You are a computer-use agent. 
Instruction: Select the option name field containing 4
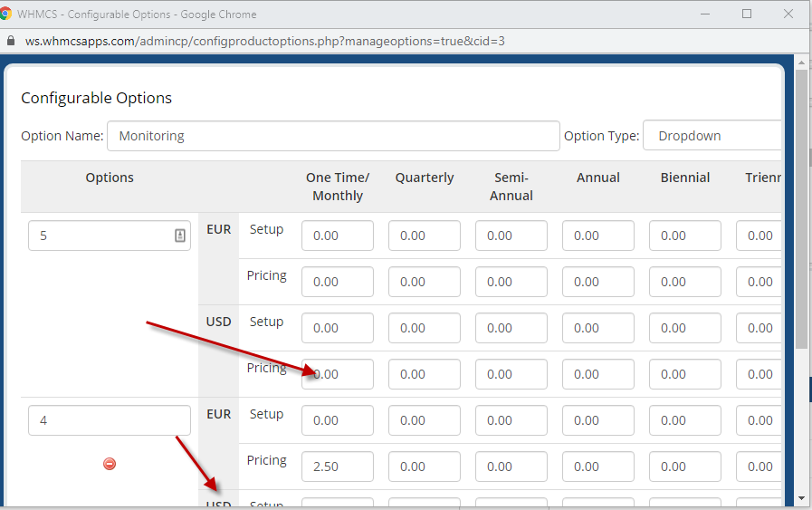coord(109,420)
